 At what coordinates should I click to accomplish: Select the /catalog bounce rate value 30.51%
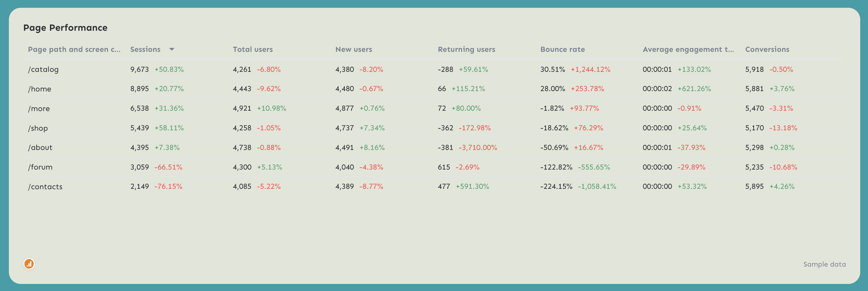(552, 69)
